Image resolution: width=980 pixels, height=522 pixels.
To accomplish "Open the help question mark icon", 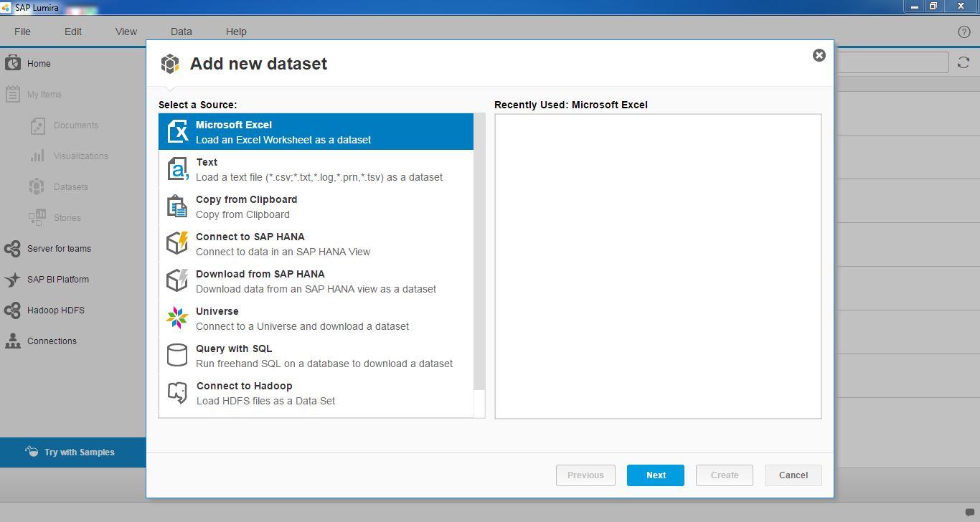I will [x=964, y=32].
